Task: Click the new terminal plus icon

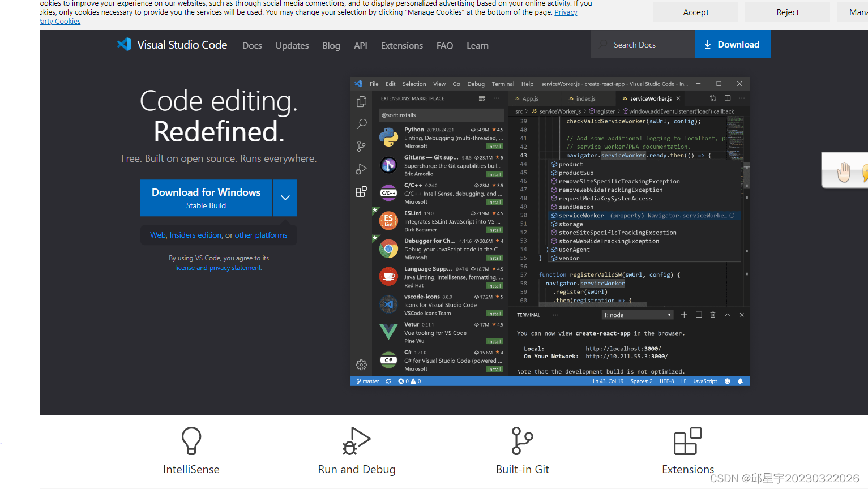Action: coord(684,315)
